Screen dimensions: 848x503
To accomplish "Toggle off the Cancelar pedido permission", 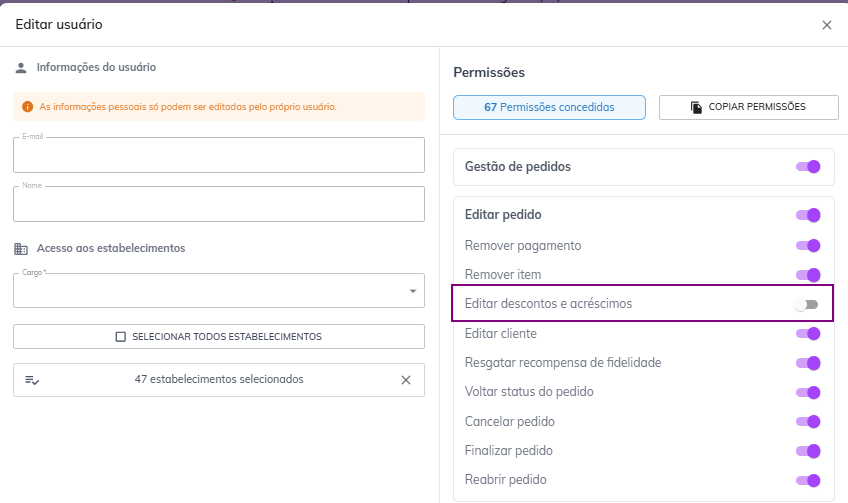I will 808,422.
